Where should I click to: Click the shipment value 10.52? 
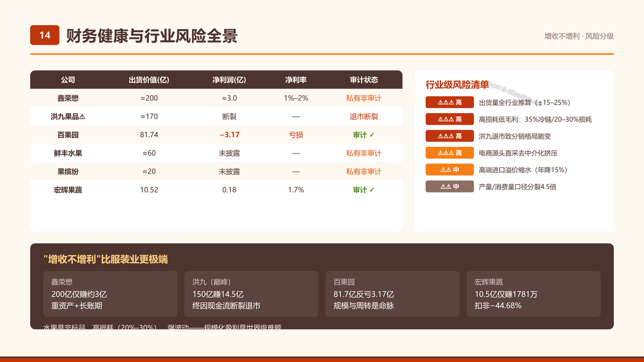click(149, 190)
